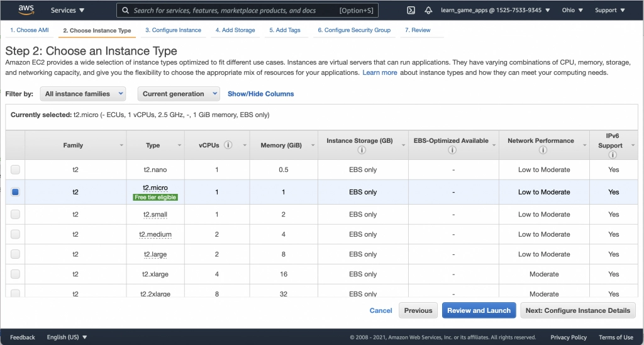Click Next: Configure Instance Details button
The height and width of the screenshot is (345, 644).
click(x=578, y=310)
